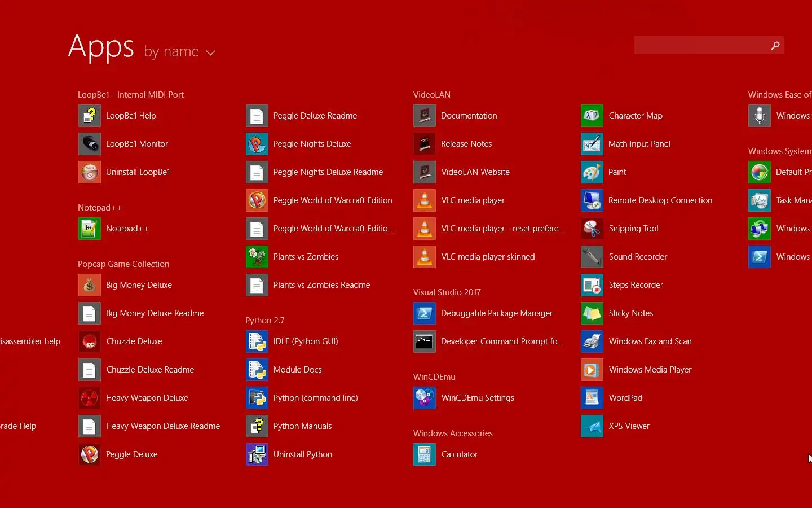Open VideoLAN Documentation entry

pyautogui.click(x=456, y=116)
